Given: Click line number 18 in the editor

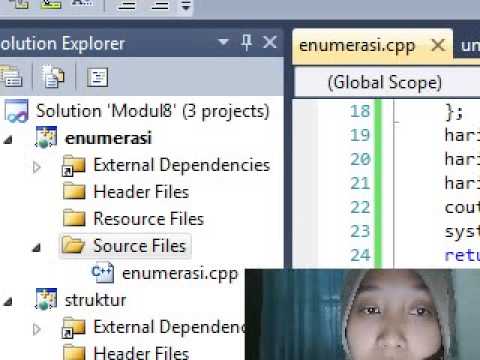Looking at the screenshot, I should [360, 111].
